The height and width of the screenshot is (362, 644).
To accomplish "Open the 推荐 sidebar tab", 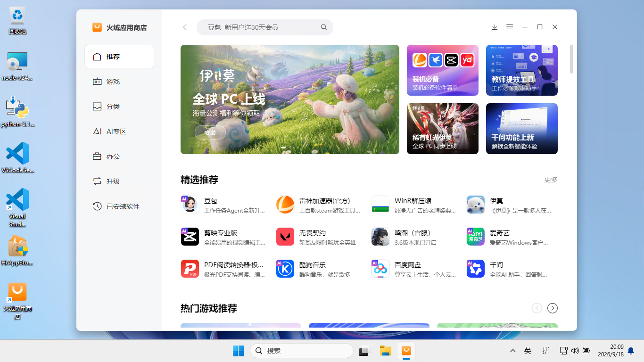I will coord(119,57).
